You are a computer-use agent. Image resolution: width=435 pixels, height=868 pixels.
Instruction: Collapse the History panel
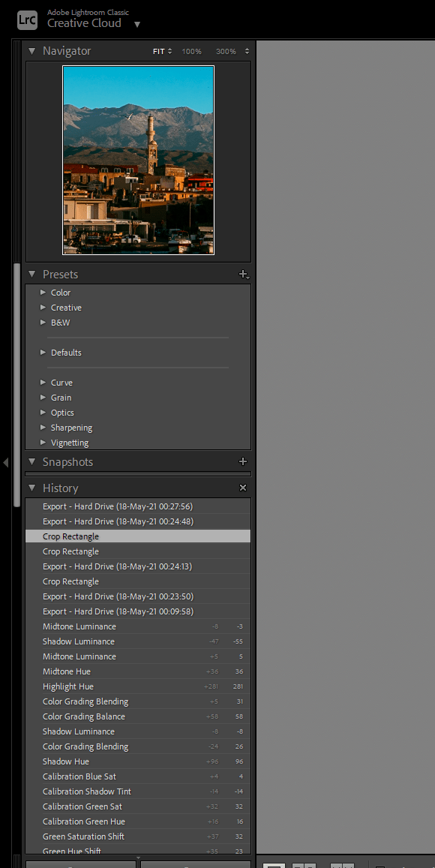coord(32,488)
